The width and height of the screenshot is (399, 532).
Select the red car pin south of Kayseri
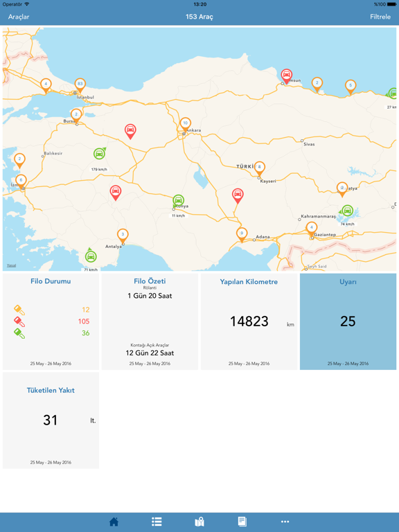(238, 196)
